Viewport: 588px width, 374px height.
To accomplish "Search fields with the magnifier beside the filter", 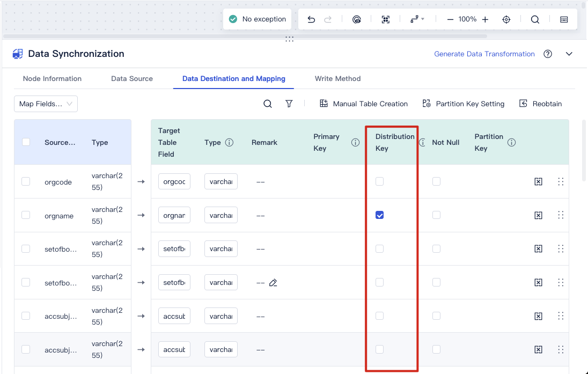I will (268, 104).
